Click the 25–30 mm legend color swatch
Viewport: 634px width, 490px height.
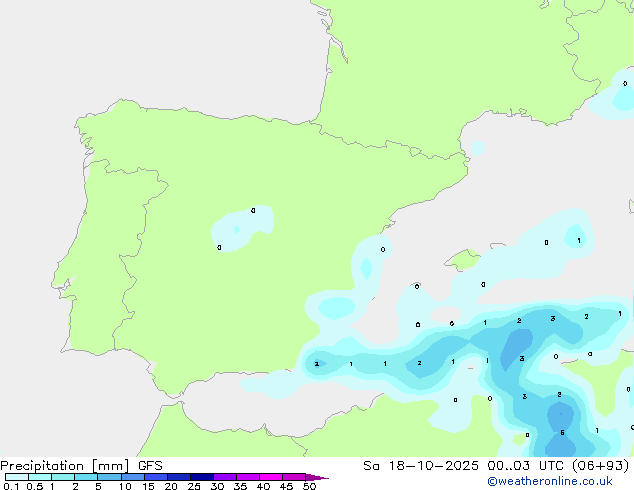[202, 477]
